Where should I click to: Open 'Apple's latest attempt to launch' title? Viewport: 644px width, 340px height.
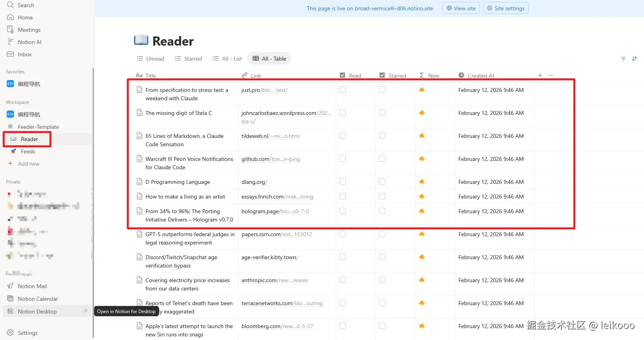point(189,330)
